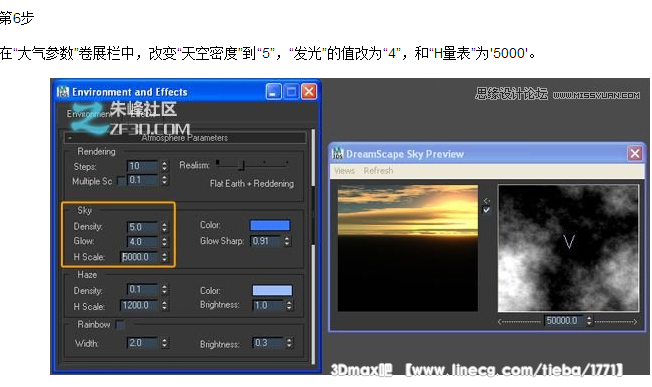Screen dimensions: 652x387
Task: Adjust the Rendering Steps spinner
Action: point(165,166)
